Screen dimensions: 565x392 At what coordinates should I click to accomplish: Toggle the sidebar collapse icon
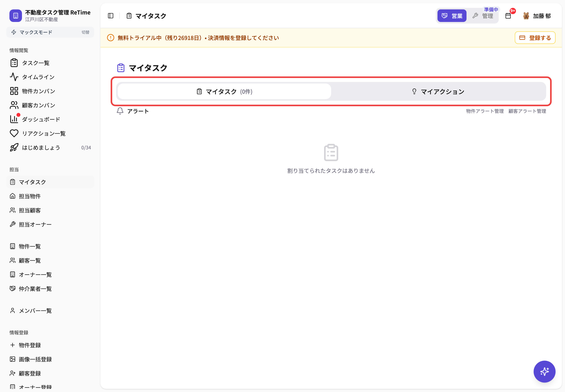[111, 16]
